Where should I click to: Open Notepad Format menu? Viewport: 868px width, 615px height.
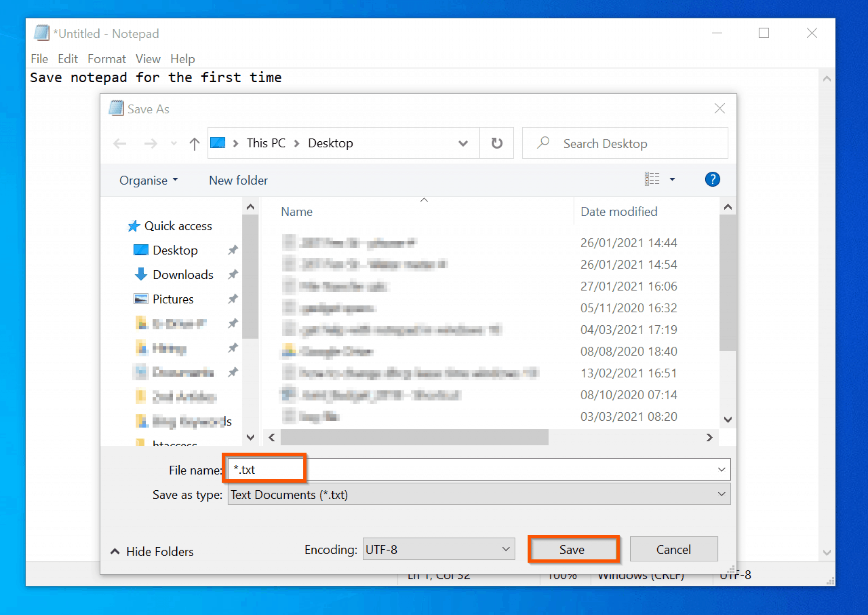click(x=106, y=59)
